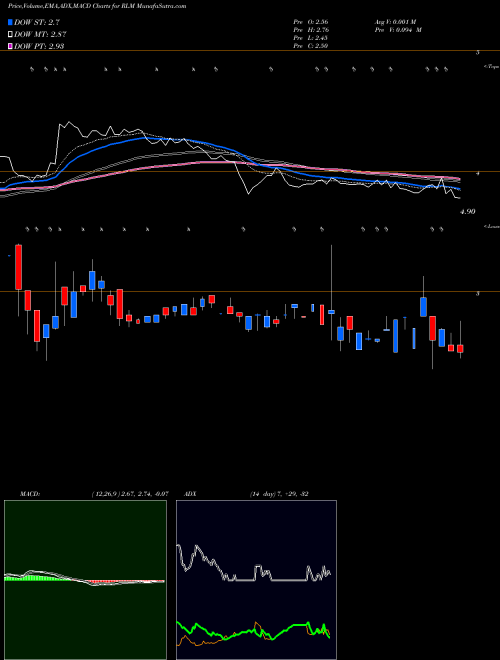Click the 'Pre L: 2.43' low value

(311, 38)
